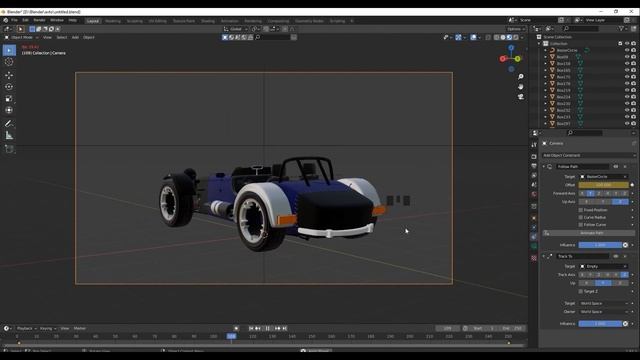Adjust the Track To Influence slider

click(x=600, y=324)
